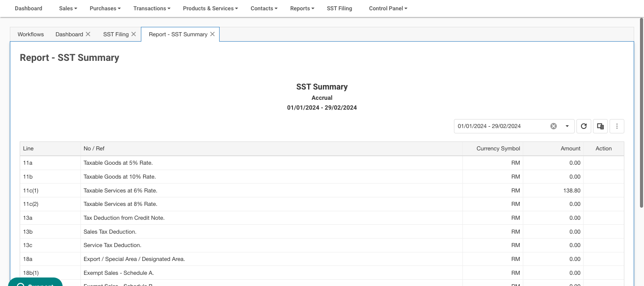
Task: Expand the date range dropdown arrow
Action: (567, 126)
